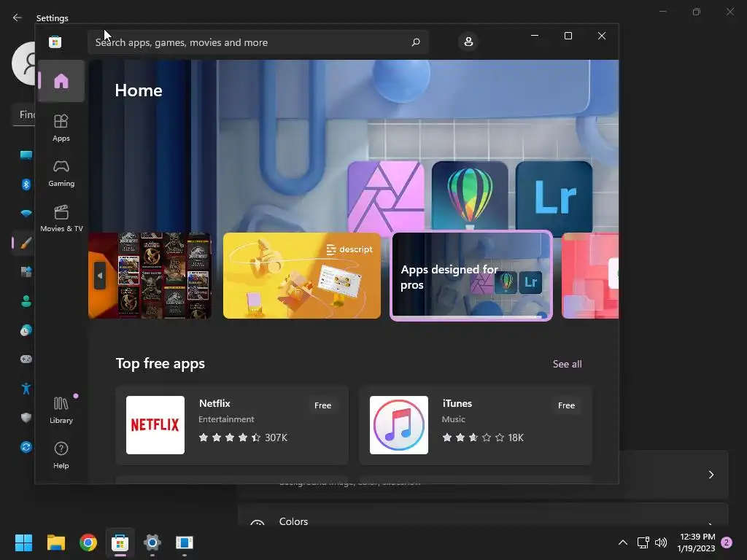Open the Affinity Photo app tile
The width and height of the screenshot is (747, 560).
coord(386,197)
